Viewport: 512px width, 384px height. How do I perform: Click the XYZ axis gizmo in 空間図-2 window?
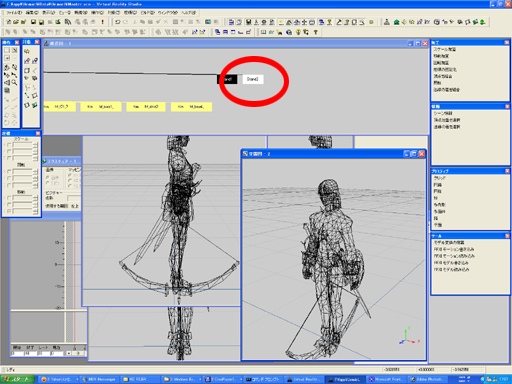coord(409,336)
